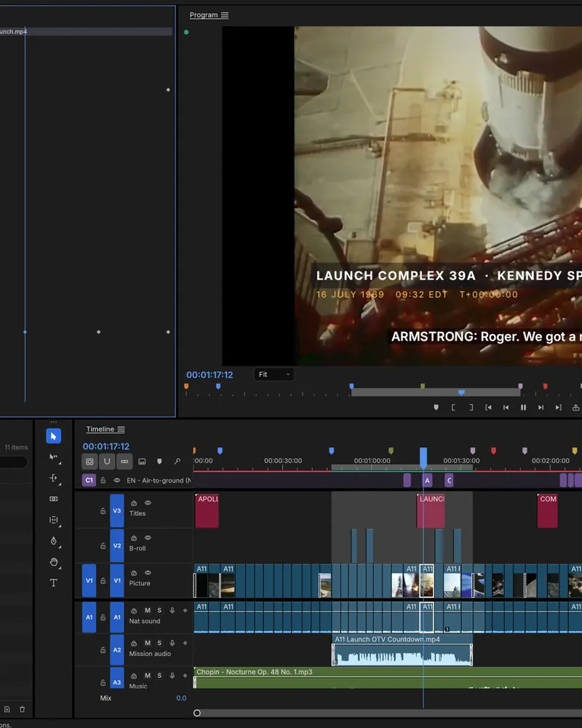Select the LAUNC title clip on V3
This screenshot has height=728, width=582.
click(x=430, y=511)
